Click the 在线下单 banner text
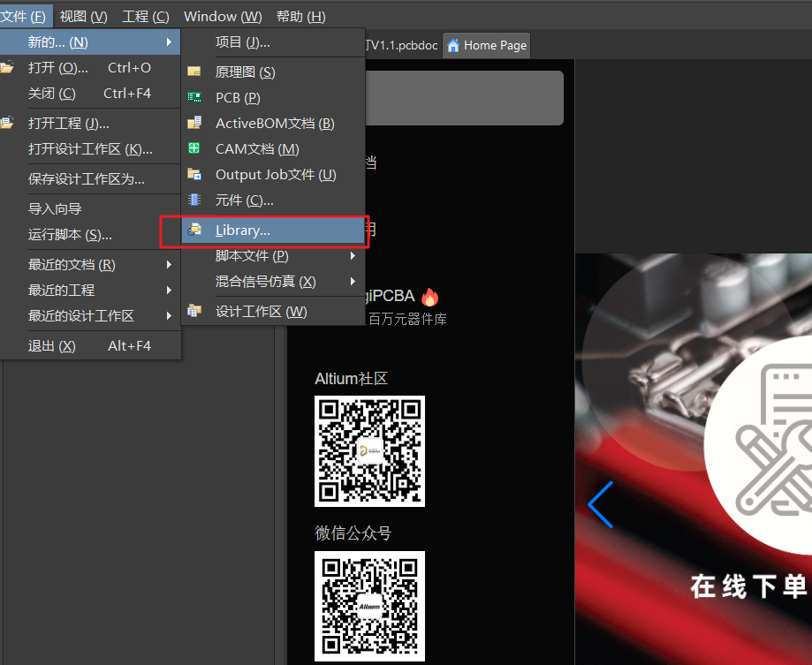The image size is (812, 665). coord(750,587)
